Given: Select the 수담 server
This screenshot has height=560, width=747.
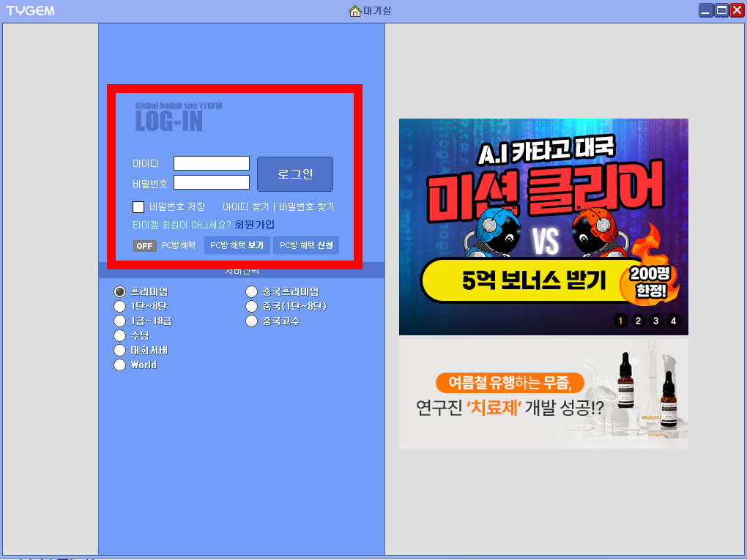Looking at the screenshot, I should (119, 335).
